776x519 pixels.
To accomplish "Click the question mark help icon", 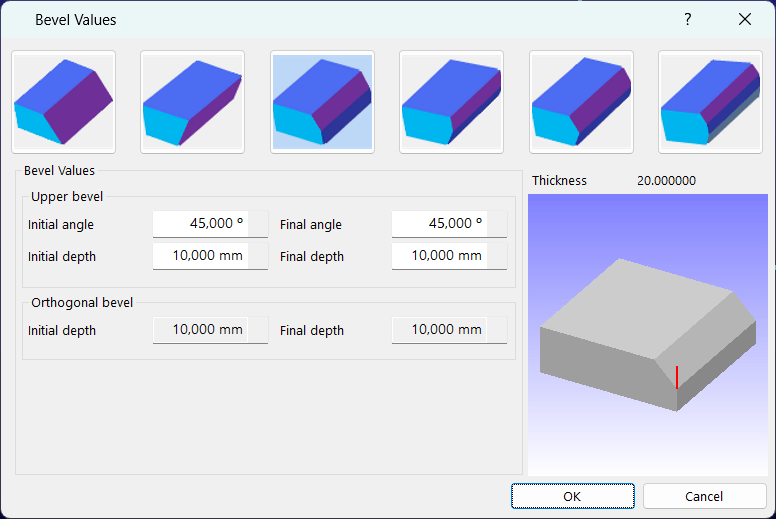I will [687, 19].
